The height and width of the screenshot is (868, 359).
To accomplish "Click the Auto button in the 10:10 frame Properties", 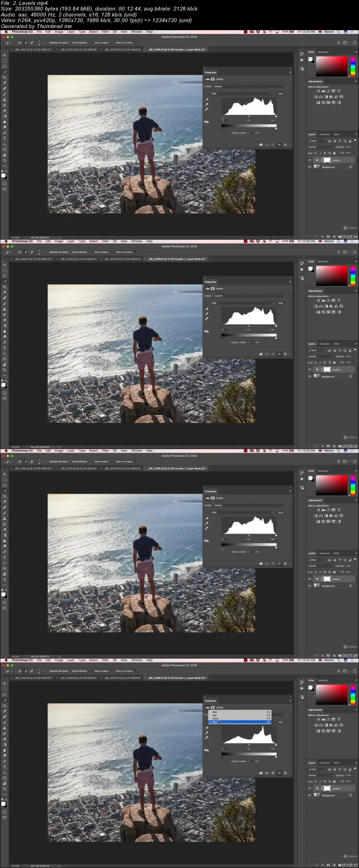I will click(x=280, y=722).
